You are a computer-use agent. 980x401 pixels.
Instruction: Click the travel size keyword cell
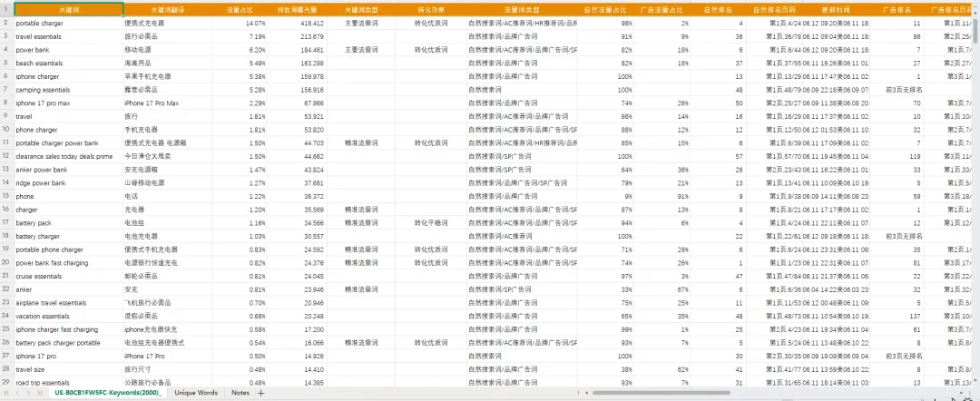coord(69,369)
